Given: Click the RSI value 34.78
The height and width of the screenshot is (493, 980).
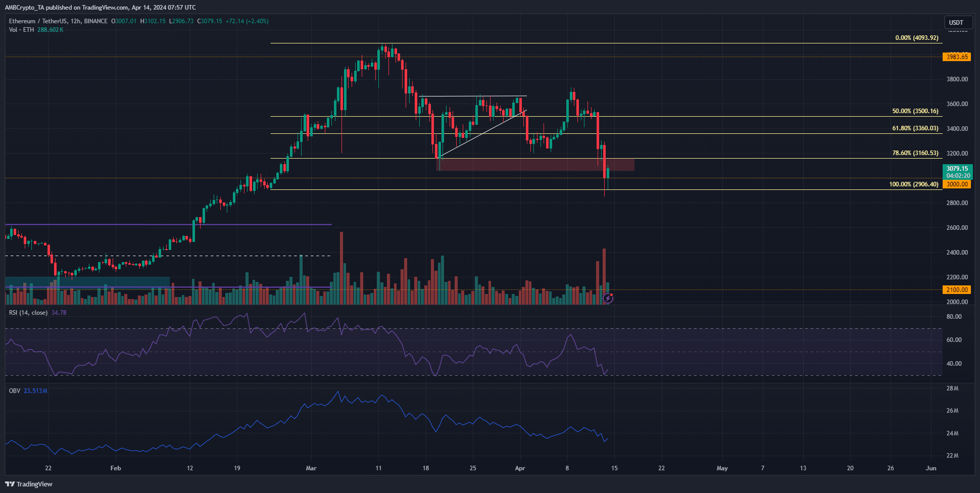Looking at the screenshot, I should 59,313.
